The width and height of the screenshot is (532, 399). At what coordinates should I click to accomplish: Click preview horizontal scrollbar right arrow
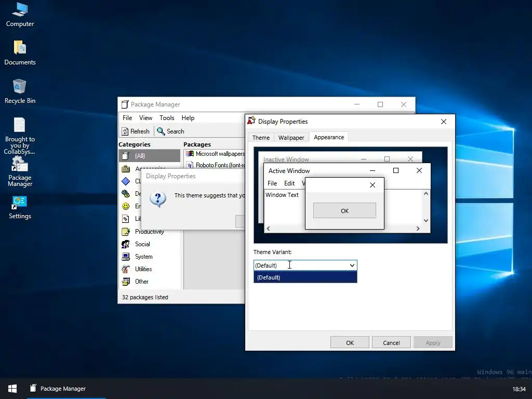pyautogui.click(x=418, y=229)
